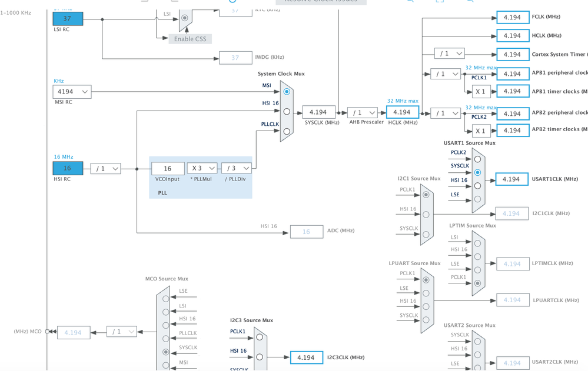This screenshot has height=371, width=588.
Task: Click the FCLK (MHz) output value
Action: [513, 18]
